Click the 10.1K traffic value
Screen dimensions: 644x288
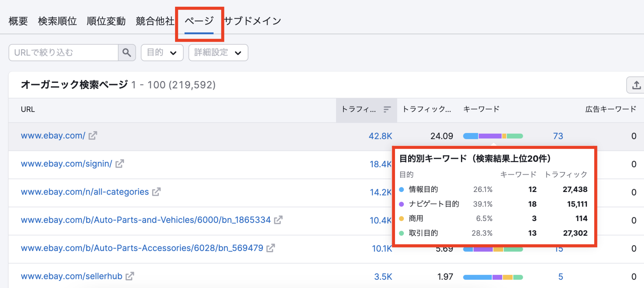[x=382, y=248]
